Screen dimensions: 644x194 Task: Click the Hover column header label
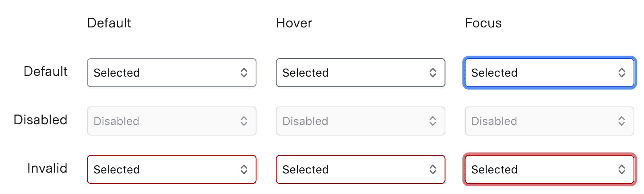[294, 23]
